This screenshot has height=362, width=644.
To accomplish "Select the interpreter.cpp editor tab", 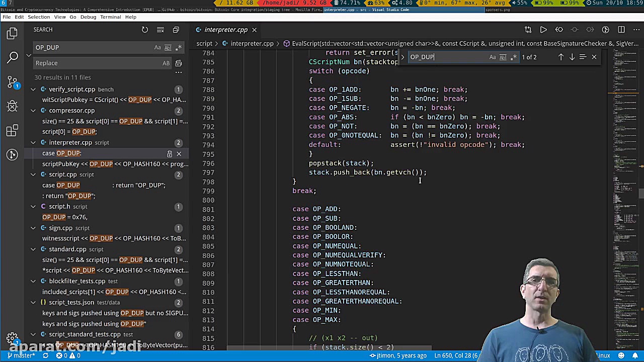I will tap(225, 30).
